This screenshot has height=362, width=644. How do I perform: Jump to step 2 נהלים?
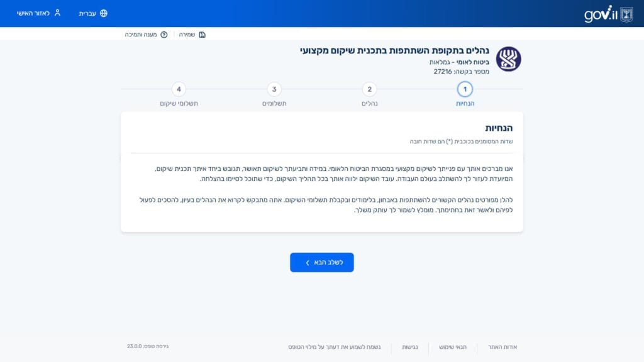(x=370, y=89)
